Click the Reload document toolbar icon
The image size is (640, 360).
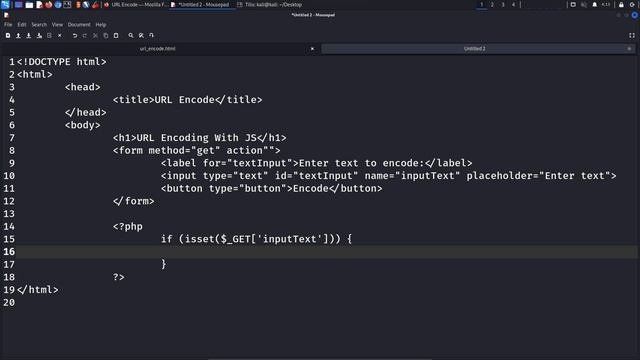[49, 36]
